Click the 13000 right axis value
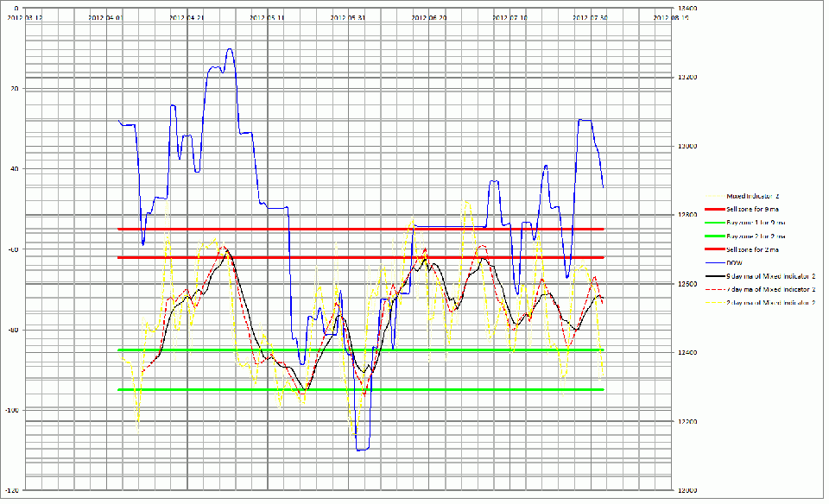This screenshot has width=829, height=504. [x=687, y=147]
